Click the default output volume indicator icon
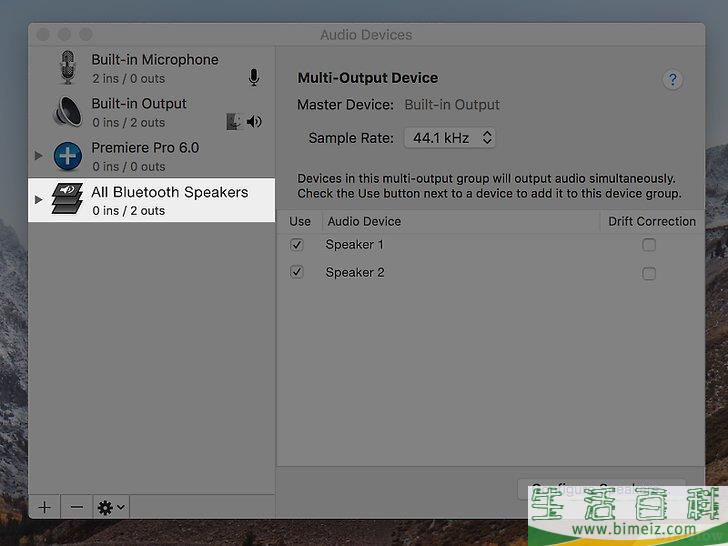 [254, 122]
